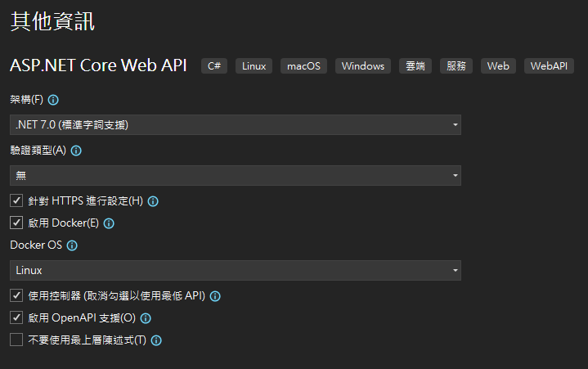
Task: Click the Linux tag beside the title
Action: (x=254, y=66)
